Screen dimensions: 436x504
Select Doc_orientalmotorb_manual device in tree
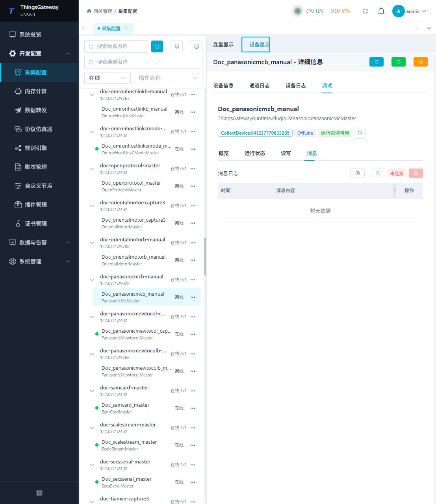(147, 260)
